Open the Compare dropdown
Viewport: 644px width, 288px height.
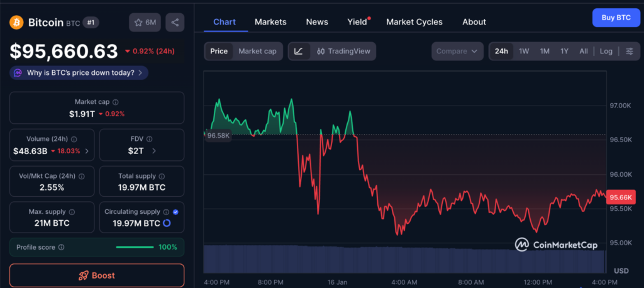[457, 51]
